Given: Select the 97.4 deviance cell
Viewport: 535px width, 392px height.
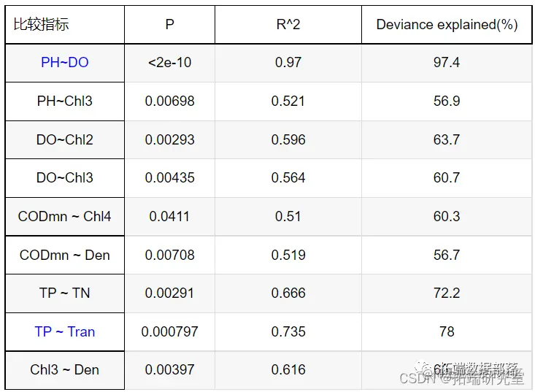Looking at the screenshot, I should point(447,63).
